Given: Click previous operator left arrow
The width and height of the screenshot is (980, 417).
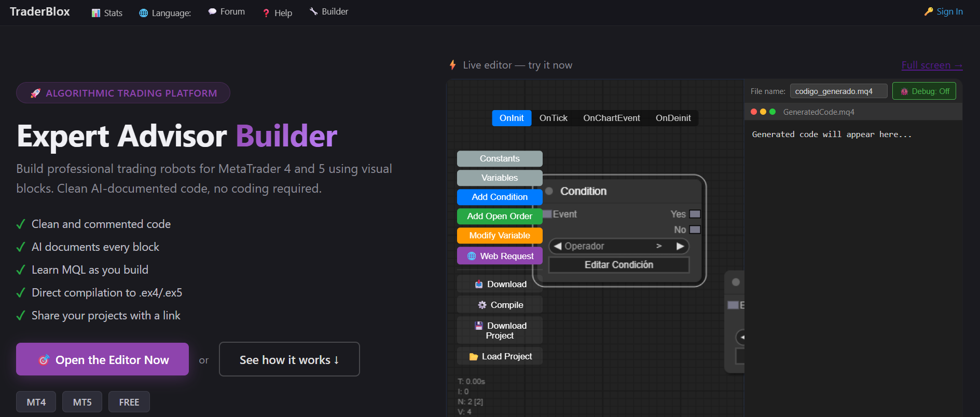Looking at the screenshot, I should point(558,246).
